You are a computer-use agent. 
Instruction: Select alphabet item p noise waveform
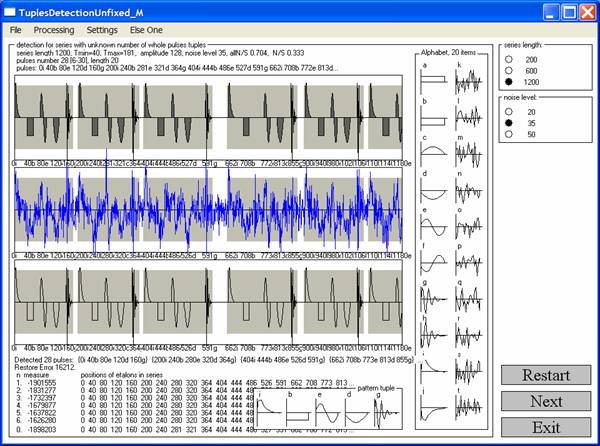click(468, 263)
